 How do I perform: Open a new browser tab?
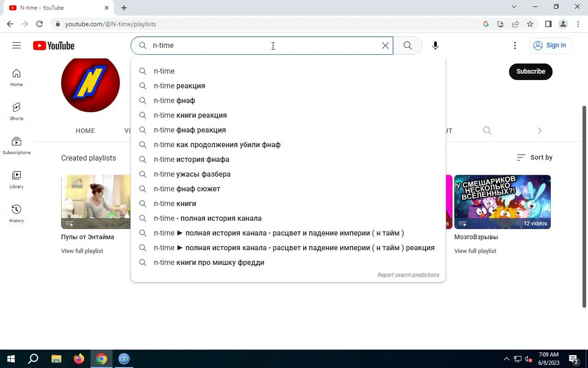[x=124, y=8]
